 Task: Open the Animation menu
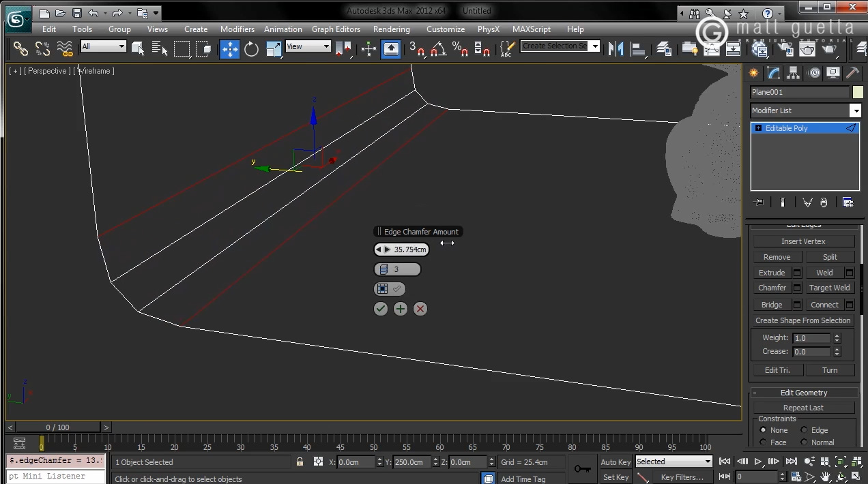coord(283,29)
